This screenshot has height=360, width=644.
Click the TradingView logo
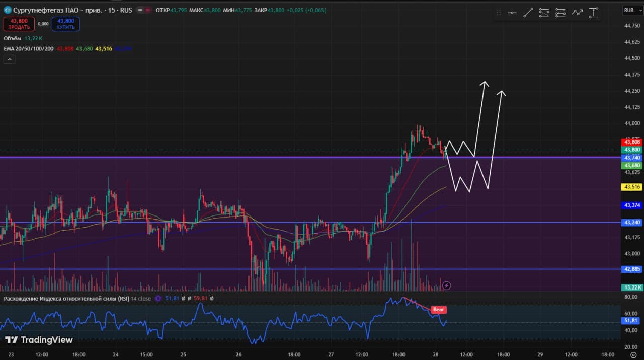(39, 340)
